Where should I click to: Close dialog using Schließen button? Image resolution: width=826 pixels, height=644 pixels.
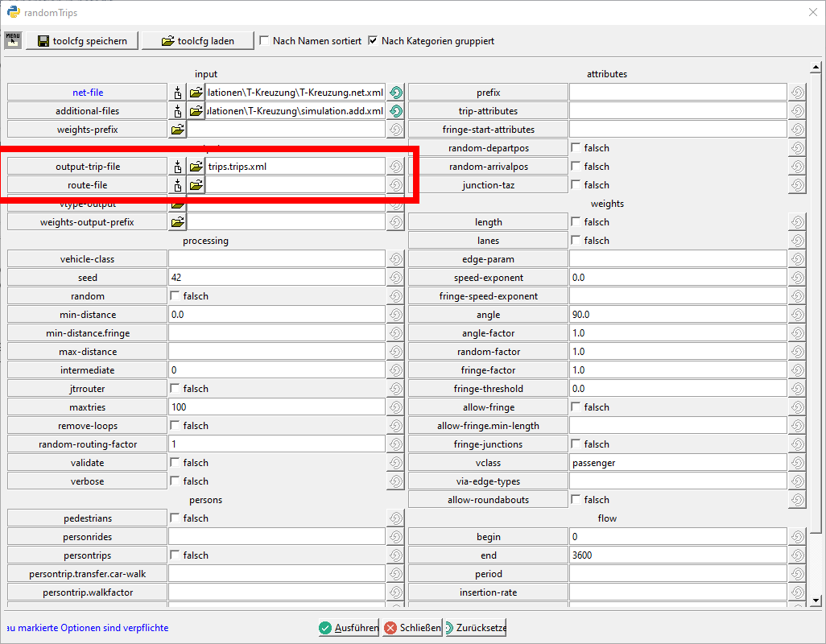click(x=412, y=628)
